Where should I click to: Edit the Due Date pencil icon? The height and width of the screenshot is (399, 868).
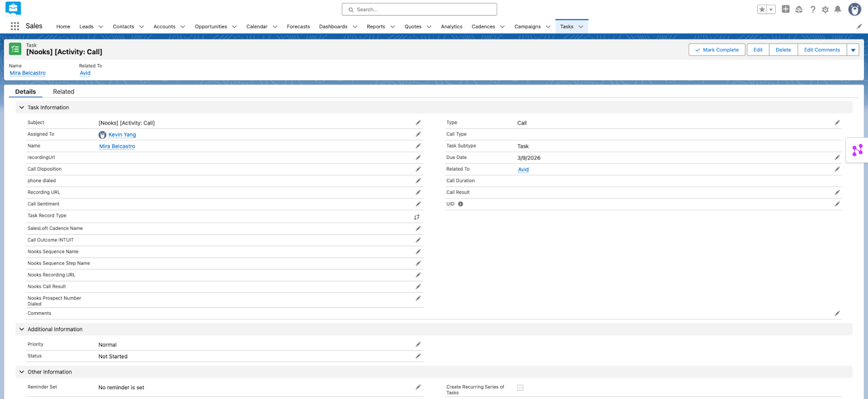(837, 157)
